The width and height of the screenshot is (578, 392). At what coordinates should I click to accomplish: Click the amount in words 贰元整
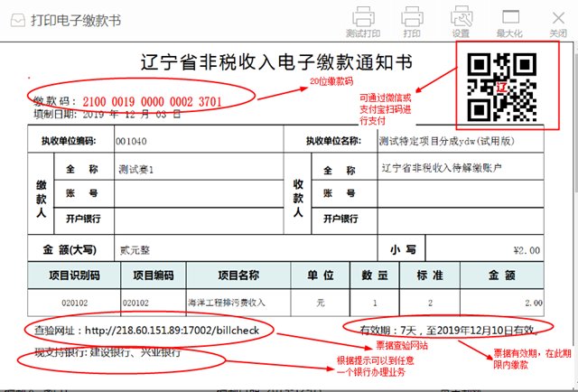point(134,249)
